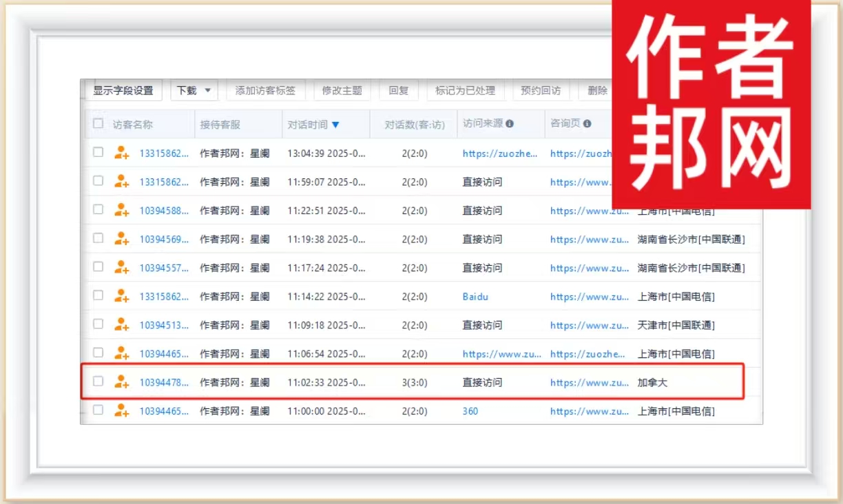Select checkbox of the 11:14:22 Baidu row

98,295
